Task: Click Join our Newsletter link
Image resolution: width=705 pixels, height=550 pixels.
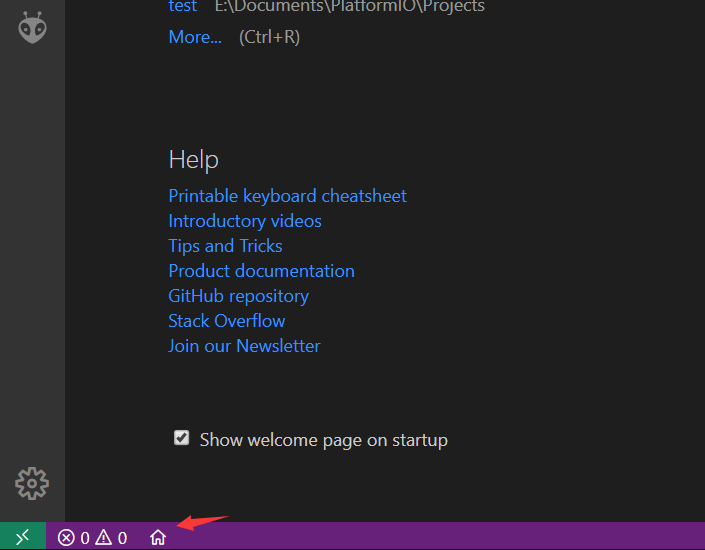Action: tap(244, 346)
